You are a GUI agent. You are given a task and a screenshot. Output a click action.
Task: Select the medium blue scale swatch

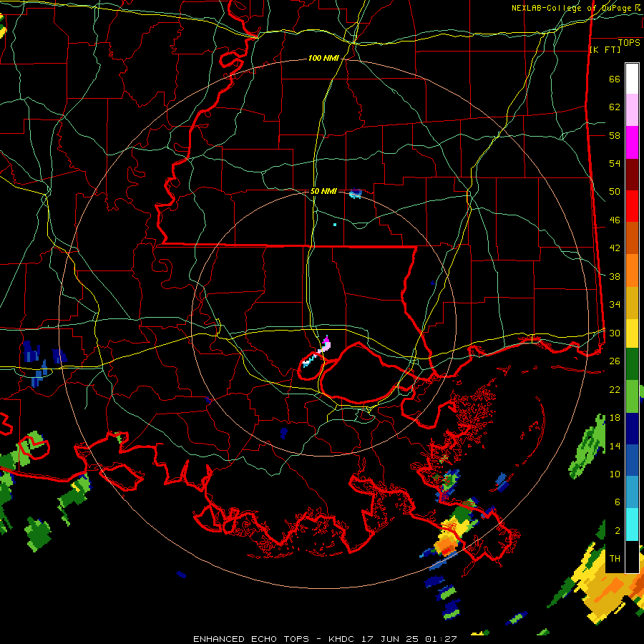point(632,460)
